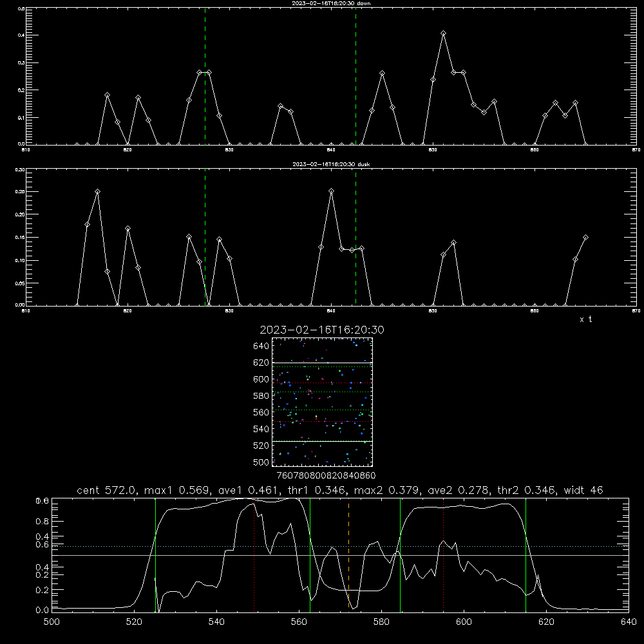Click bottom plot x-axis label "560"

tap(299, 622)
